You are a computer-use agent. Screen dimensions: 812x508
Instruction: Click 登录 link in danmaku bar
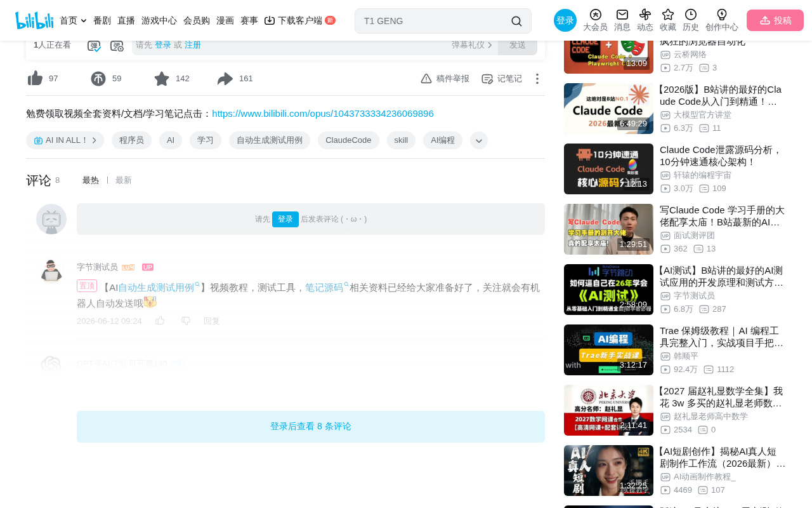pyautogui.click(x=163, y=45)
